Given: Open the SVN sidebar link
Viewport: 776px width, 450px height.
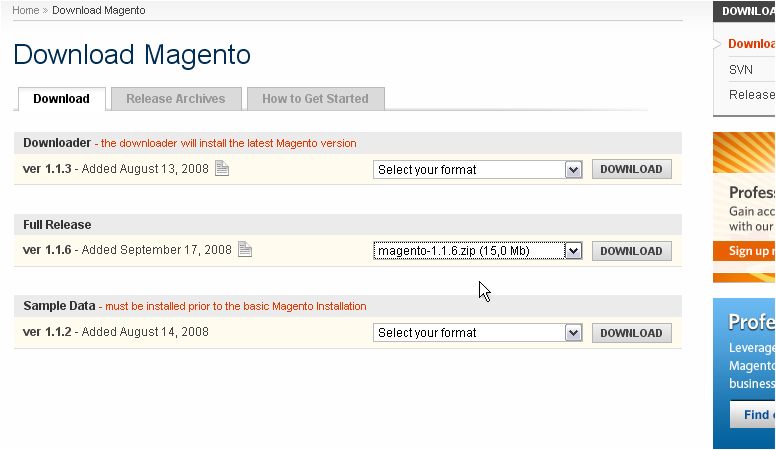Looking at the screenshot, I should click(x=741, y=70).
